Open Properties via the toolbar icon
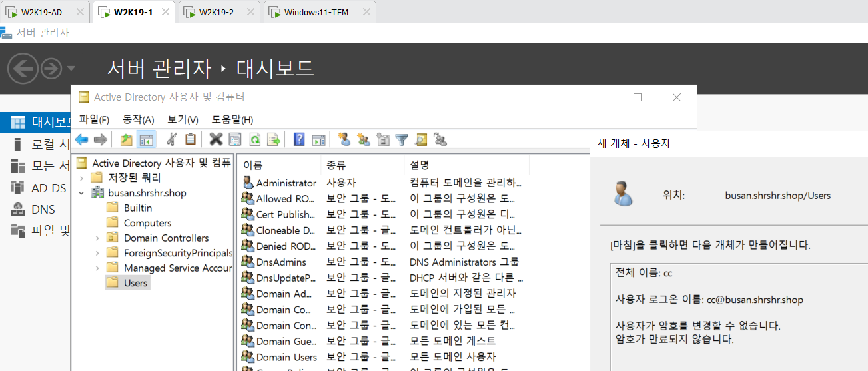The image size is (868, 371). (x=235, y=139)
